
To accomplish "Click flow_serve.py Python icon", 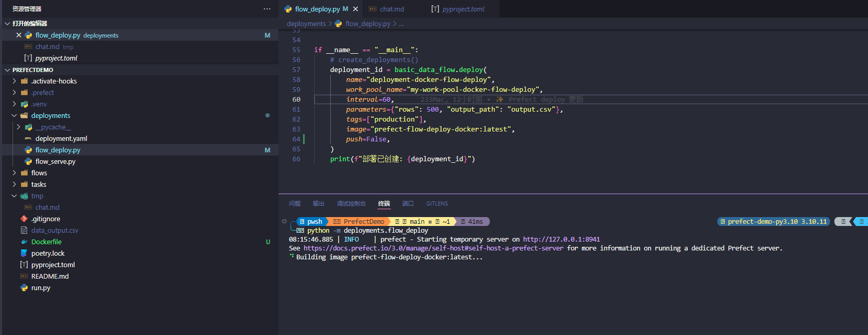I will coord(28,161).
